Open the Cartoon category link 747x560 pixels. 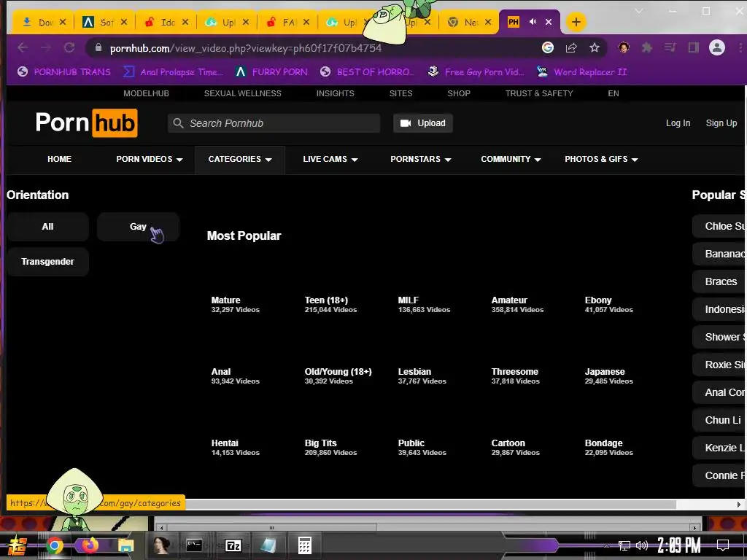(508, 443)
